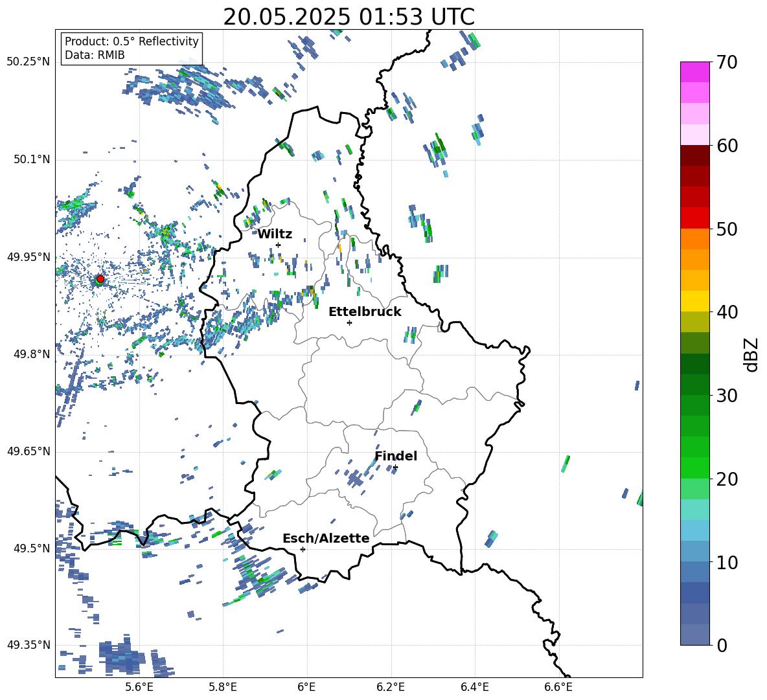Image resolution: width=767 pixels, height=700 pixels.
Task: Click the Product: 0.5° Reflectivity text
Action: point(132,41)
